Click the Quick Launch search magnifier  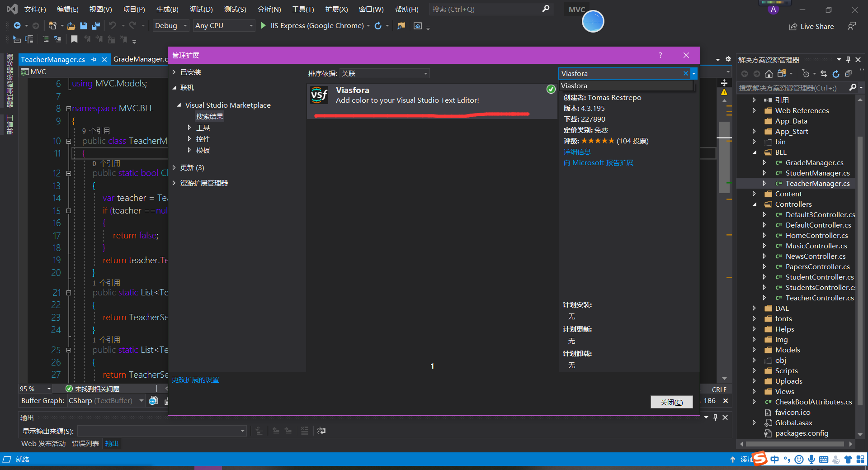click(546, 9)
